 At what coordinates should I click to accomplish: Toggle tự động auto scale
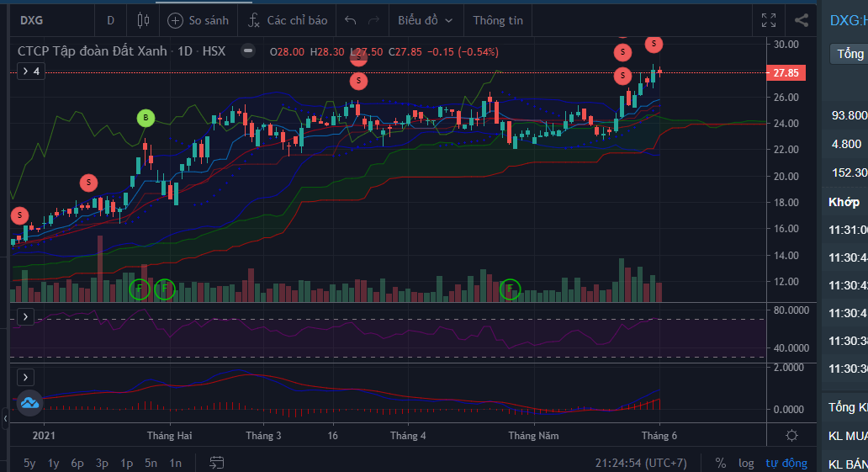click(x=786, y=463)
